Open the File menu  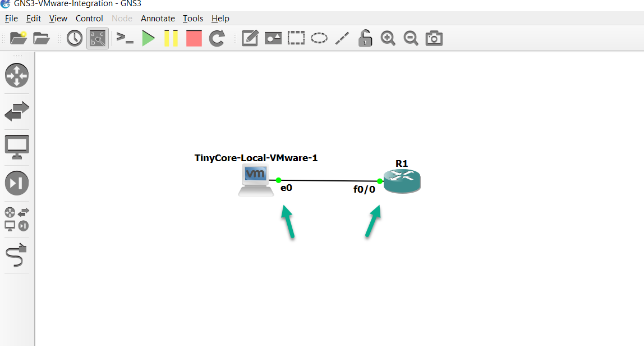(x=11, y=19)
